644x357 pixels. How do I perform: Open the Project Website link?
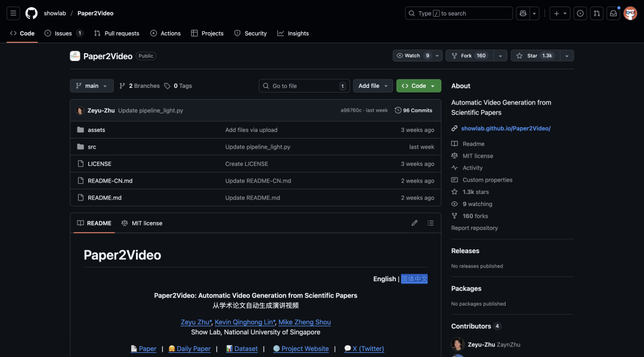tap(301, 349)
